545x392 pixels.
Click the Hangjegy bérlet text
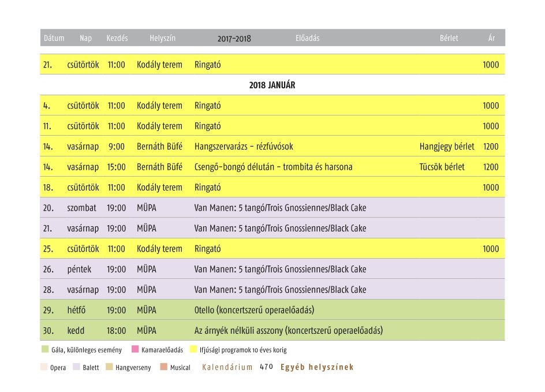(x=446, y=147)
